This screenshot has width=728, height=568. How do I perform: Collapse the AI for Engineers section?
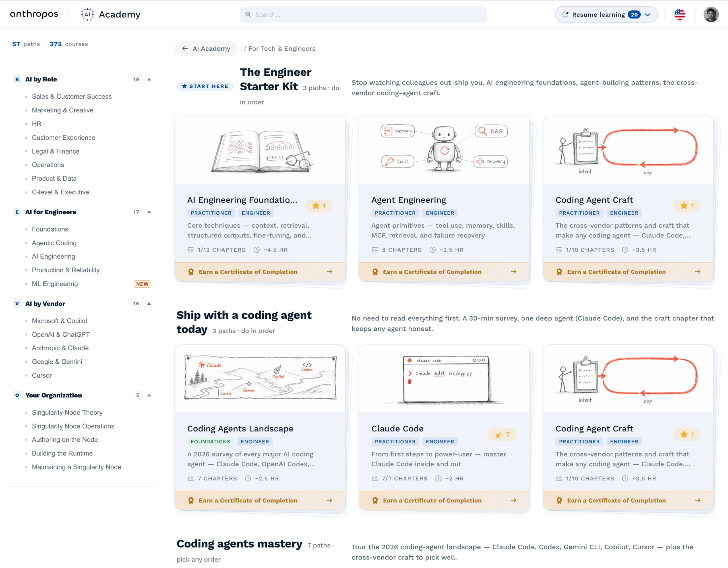149,212
